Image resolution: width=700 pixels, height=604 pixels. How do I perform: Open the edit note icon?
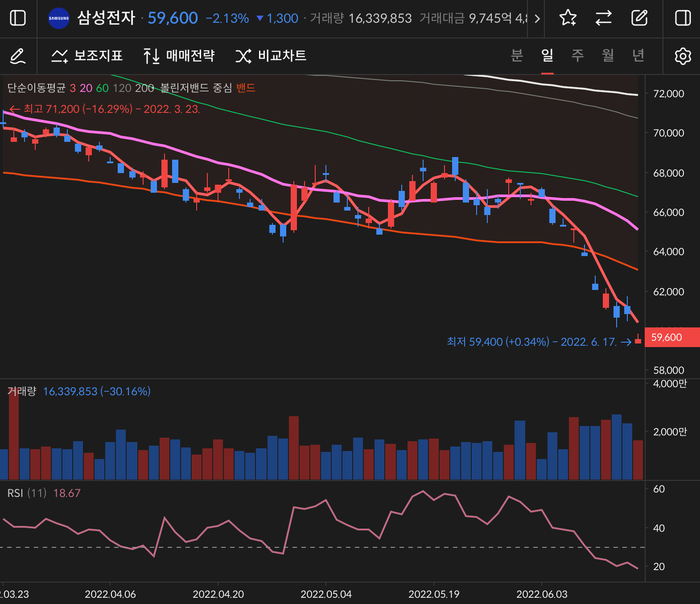pyautogui.click(x=639, y=18)
